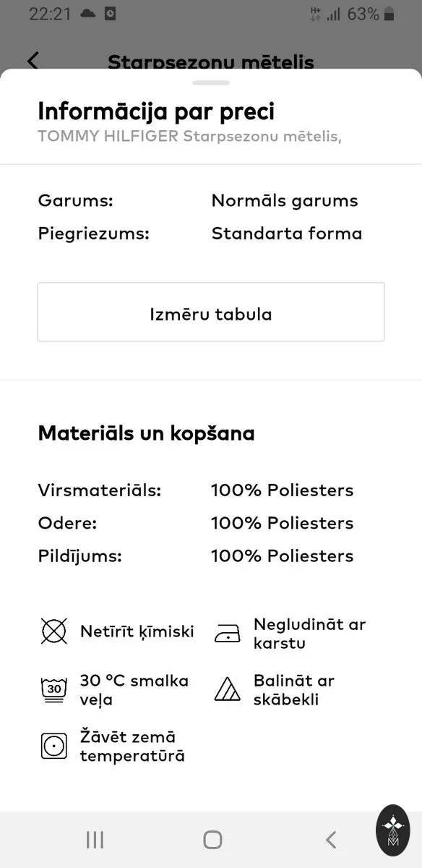
Task: Tap the Materiāls un kopšana section heading
Action: pyautogui.click(x=146, y=433)
